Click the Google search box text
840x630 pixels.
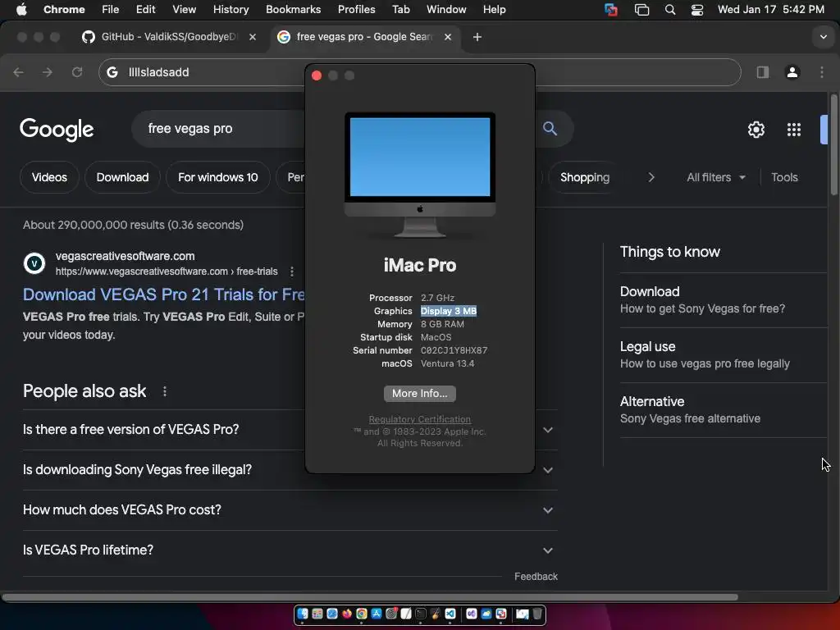(x=190, y=129)
